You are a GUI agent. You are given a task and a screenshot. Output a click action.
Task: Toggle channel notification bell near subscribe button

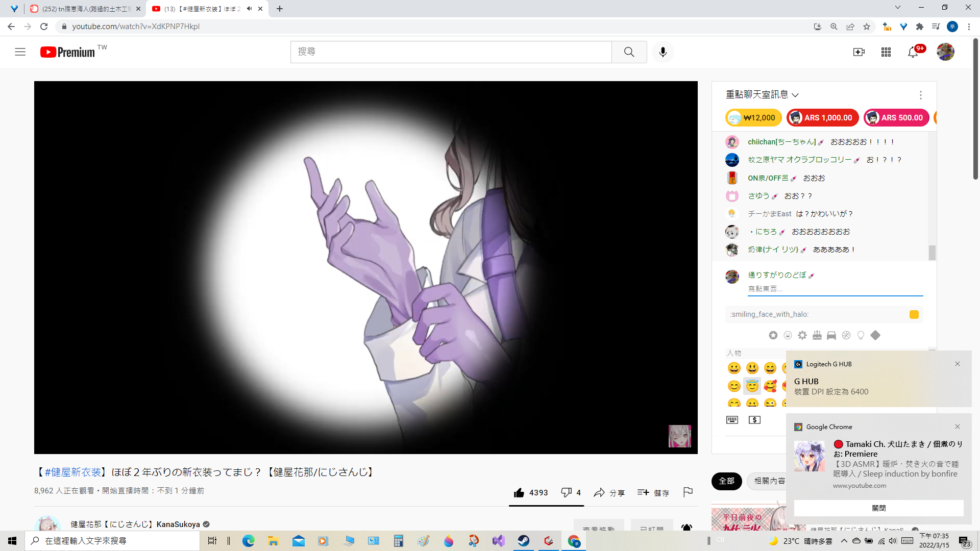click(687, 528)
